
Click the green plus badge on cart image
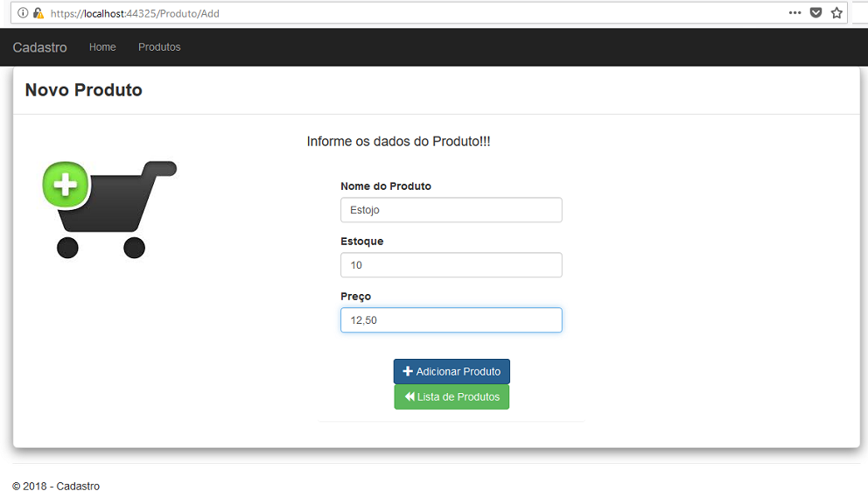[66, 185]
